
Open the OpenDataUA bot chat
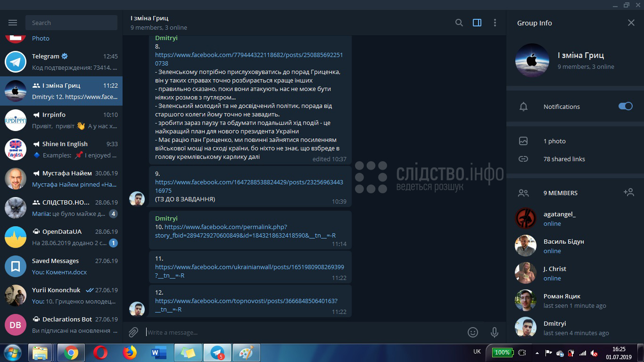pyautogui.click(x=61, y=237)
